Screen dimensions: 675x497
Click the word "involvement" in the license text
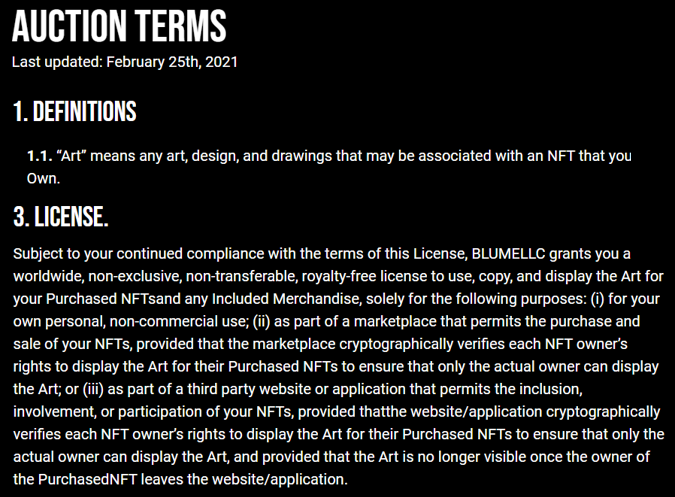click(x=56, y=411)
